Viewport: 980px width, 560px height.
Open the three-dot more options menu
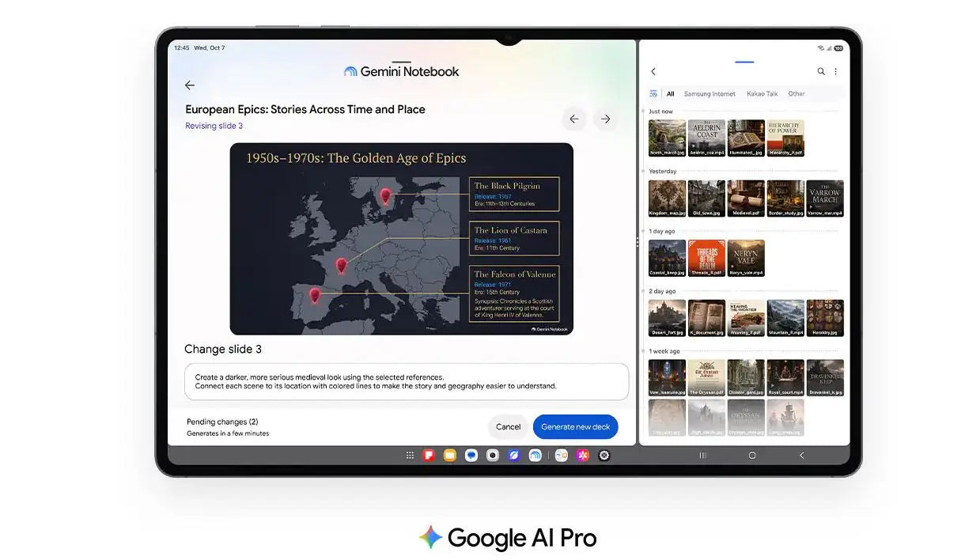click(x=835, y=72)
